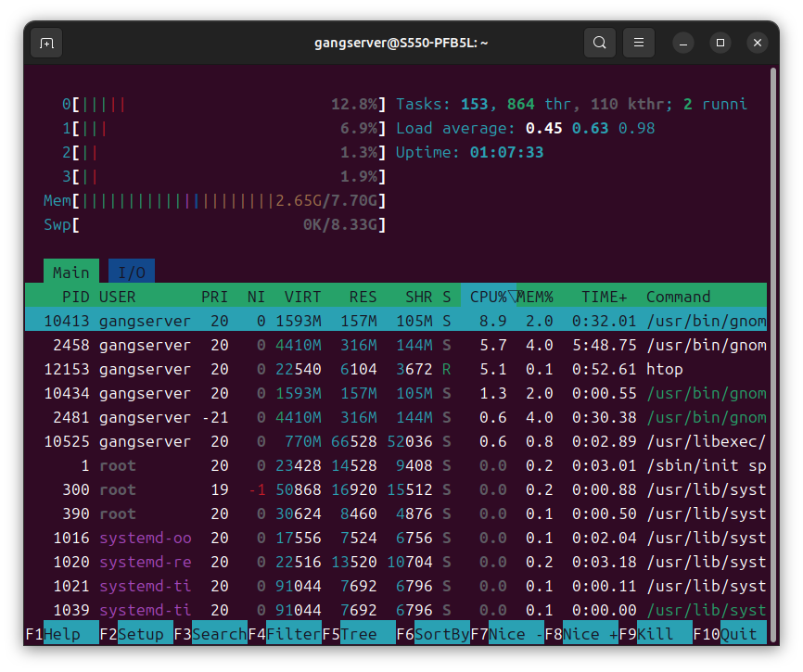
Task: Select systemd-re process row PID 1020
Action: coord(396,562)
